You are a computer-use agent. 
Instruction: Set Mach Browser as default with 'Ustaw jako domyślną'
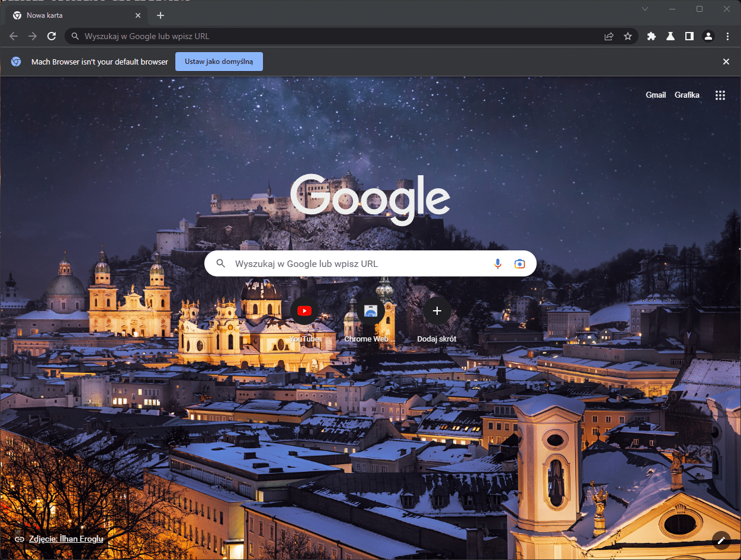coord(219,61)
